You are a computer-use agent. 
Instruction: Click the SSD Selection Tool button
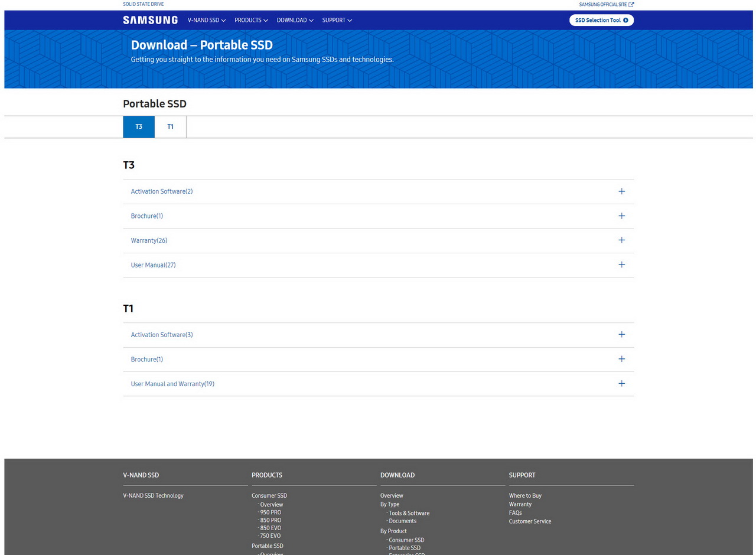[601, 20]
